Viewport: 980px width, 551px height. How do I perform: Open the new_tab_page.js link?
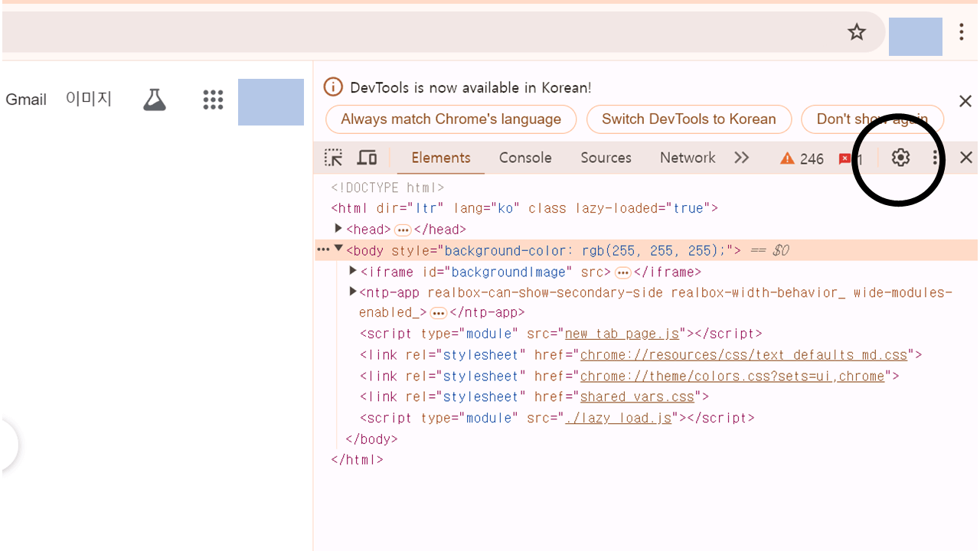pos(622,334)
